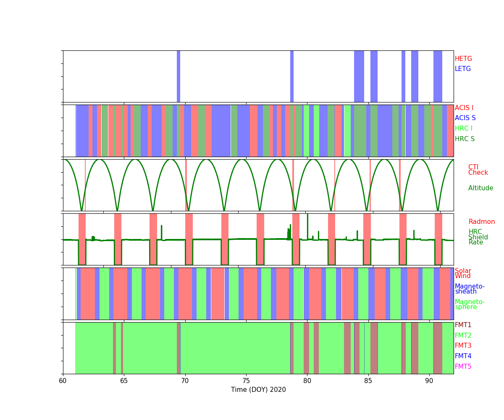Viewport: 504px width, 420px height.
Task: Select the CTI Check legend text
Action: pyautogui.click(x=478, y=170)
